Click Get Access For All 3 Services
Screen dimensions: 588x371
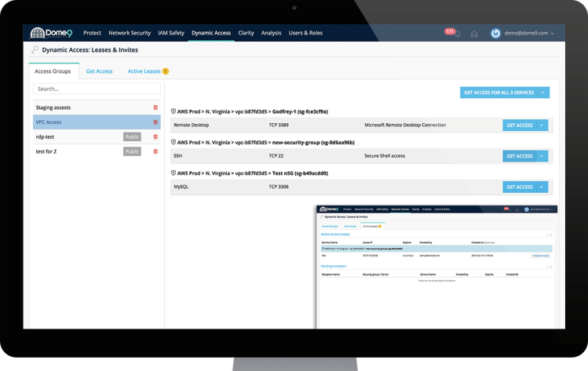(499, 93)
